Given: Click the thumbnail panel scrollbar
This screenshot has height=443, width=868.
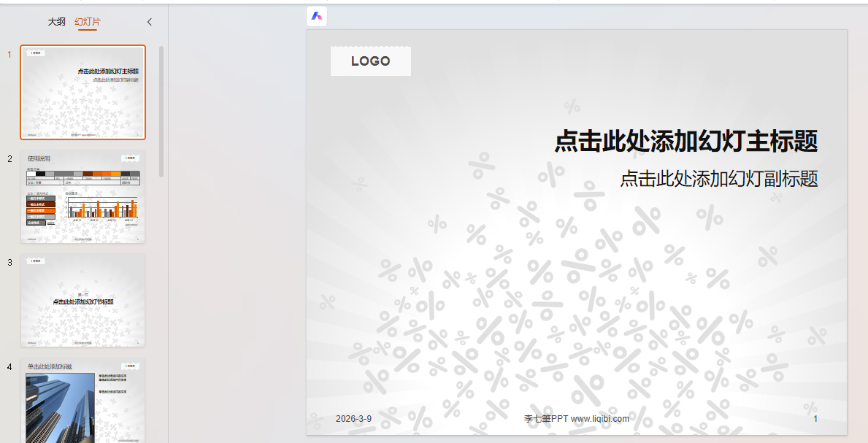Looking at the screenshot, I should coord(161,111).
